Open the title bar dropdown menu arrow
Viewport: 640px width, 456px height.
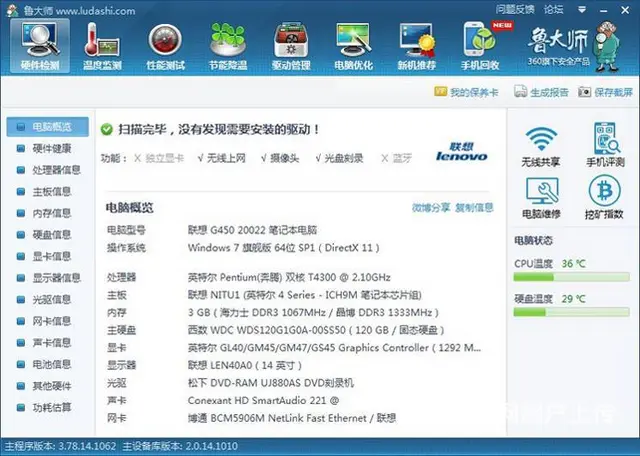pos(582,9)
